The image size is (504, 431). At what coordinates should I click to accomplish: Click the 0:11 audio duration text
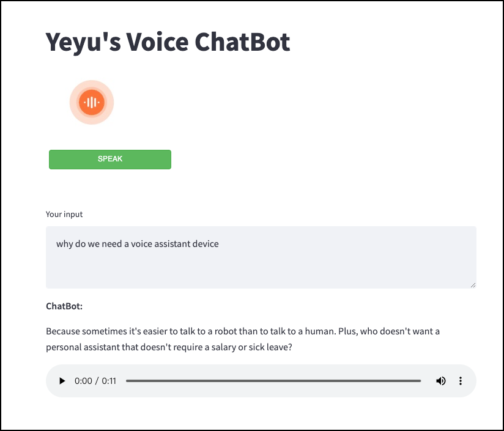tap(109, 381)
